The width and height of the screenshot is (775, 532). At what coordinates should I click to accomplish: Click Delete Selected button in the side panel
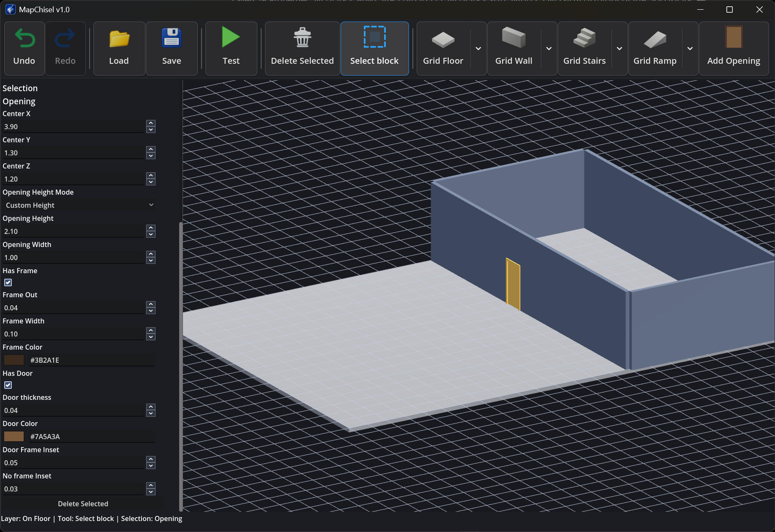(83, 504)
